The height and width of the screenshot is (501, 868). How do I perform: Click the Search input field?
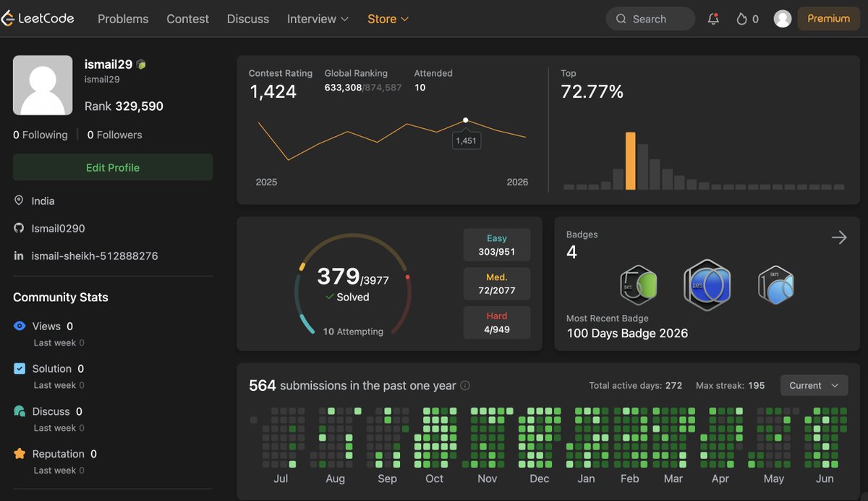tap(650, 19)
